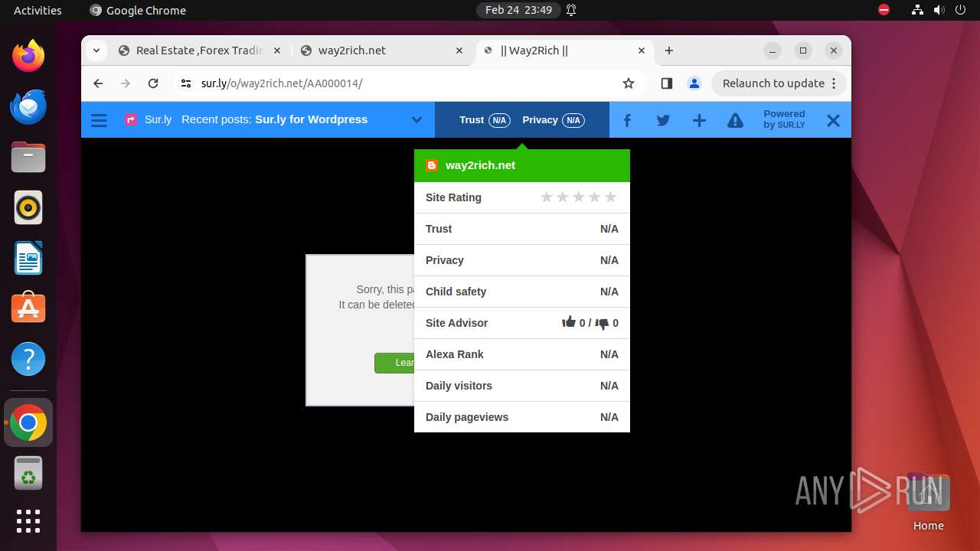Open the way2rich.net header link
The image size is (980, 551).
click(480, 165)
